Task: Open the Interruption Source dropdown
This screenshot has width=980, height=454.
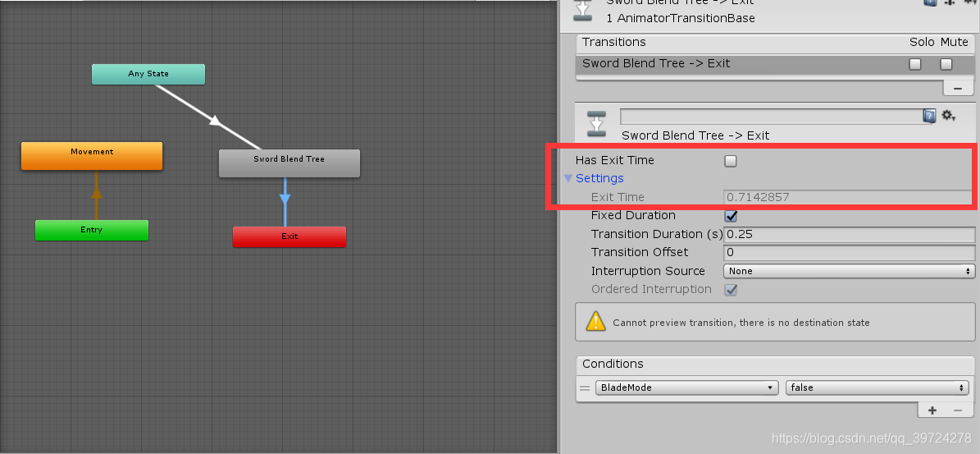Action: 850,271
